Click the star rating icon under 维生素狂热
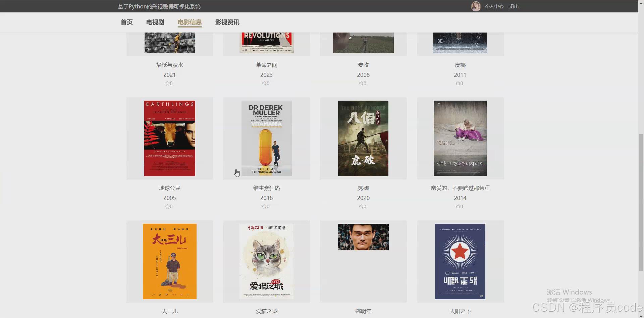Screen dimensions: 644x318 point(264,207)
